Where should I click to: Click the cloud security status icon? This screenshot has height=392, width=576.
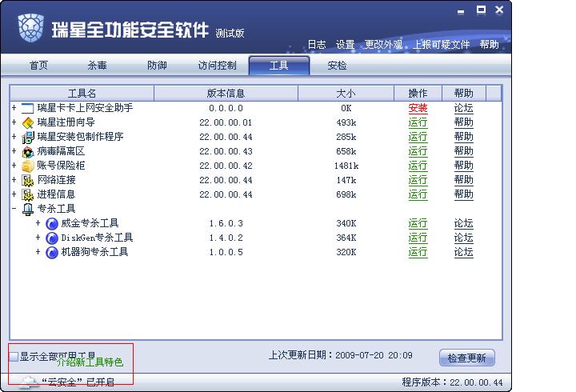[x=28, y=382]
